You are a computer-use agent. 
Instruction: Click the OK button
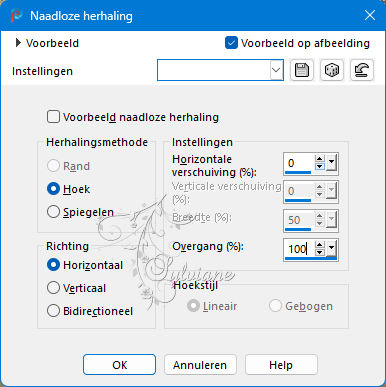click(x=119, y=365)
